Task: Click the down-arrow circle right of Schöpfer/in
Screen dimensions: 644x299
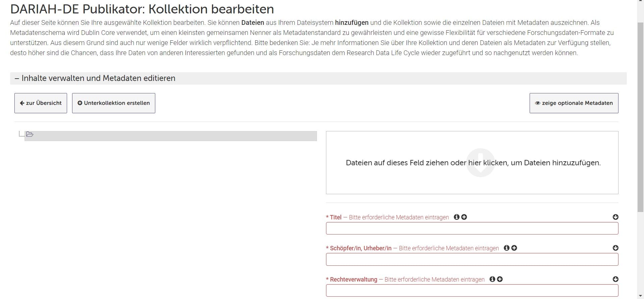Action: click(x=615, y=248)
